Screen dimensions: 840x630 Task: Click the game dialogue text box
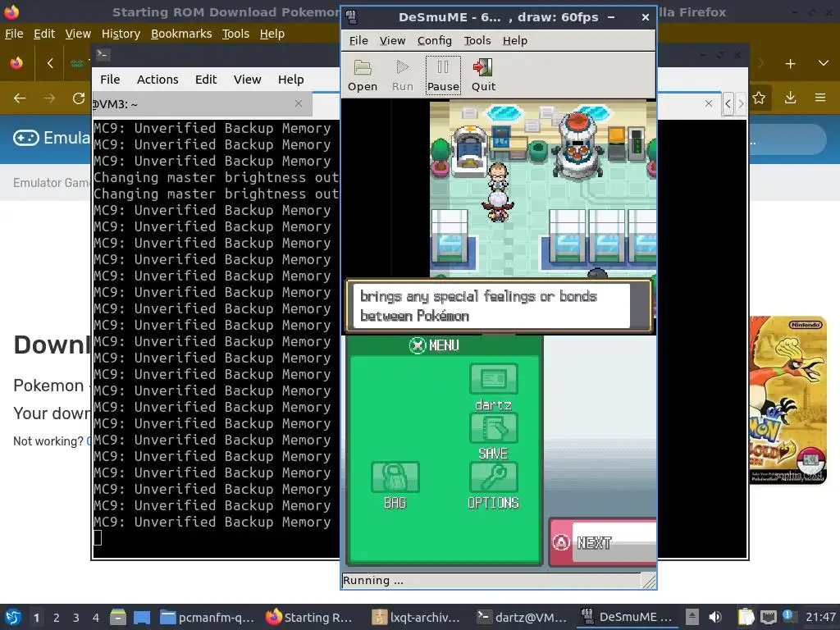tap(498, 306)
